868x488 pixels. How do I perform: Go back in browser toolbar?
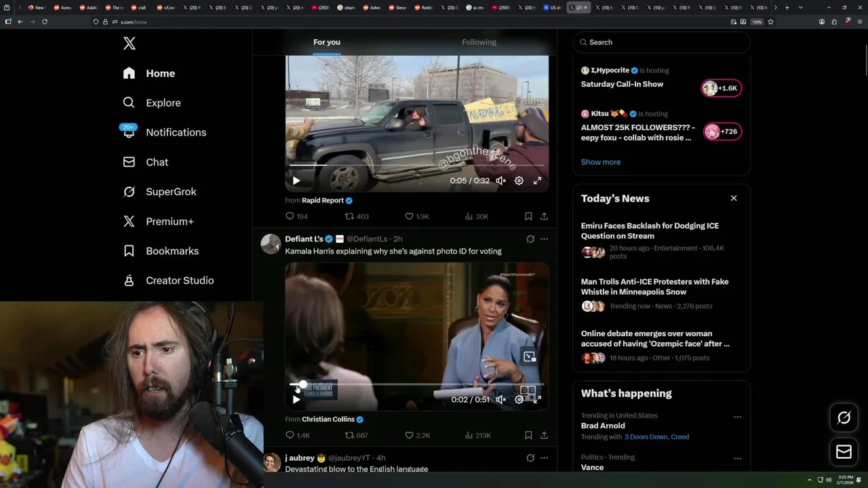20,22
